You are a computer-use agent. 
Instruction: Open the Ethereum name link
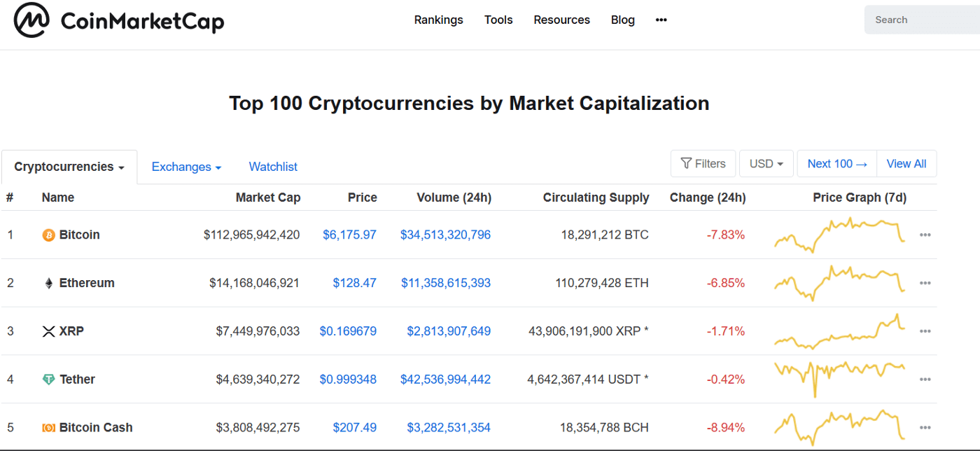point(87,284)
